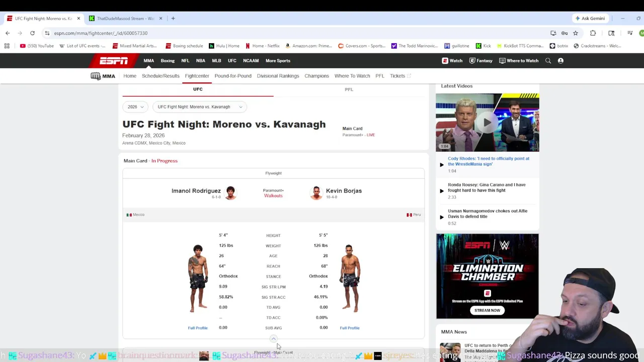Open the user profile icon in ESPN header
This screenshot has height=362, width=644.
tap(560, 61)
